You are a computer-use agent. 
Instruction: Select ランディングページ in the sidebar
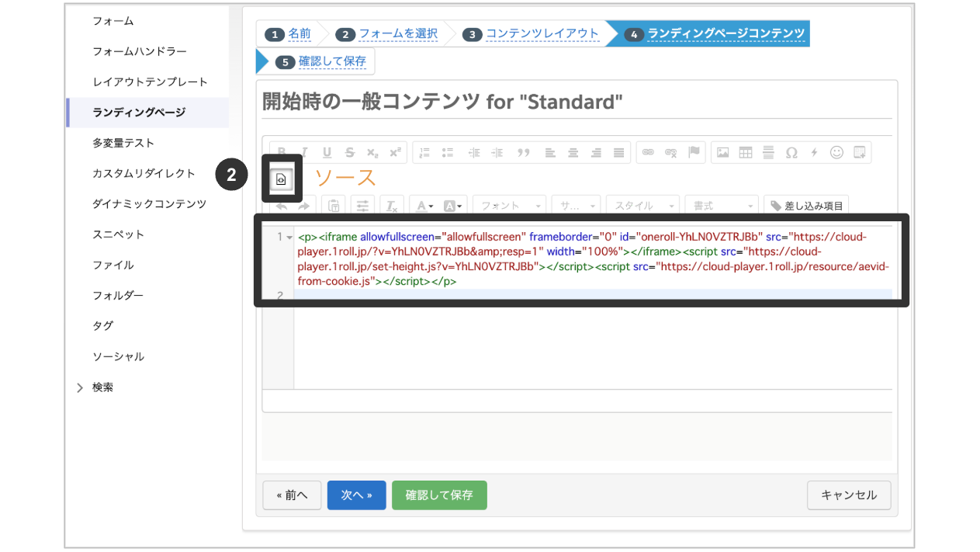[x=138, y=113]
